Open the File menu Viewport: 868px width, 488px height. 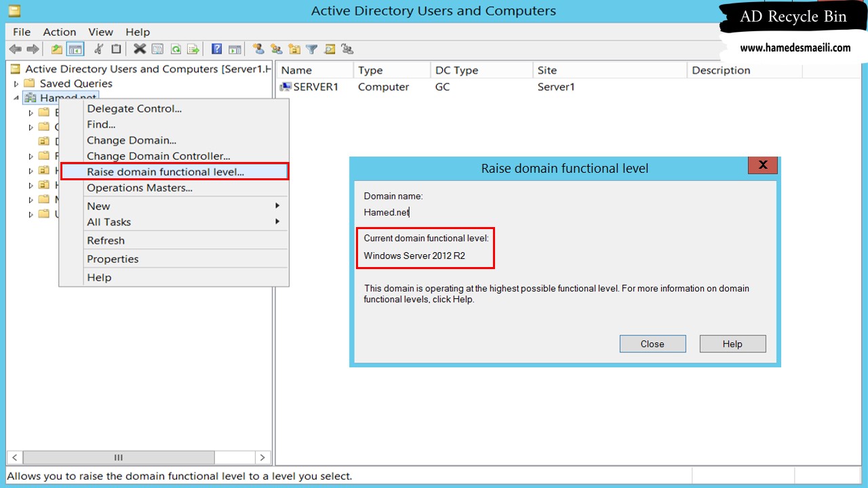click(x=22, y=32)
